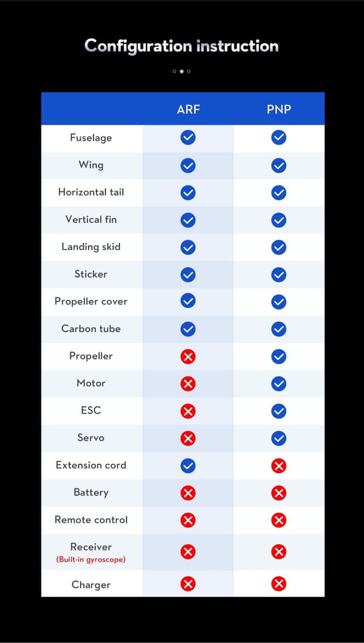Click the PNP red cross for Charger
364x643 pixels.
click(278, 584)
